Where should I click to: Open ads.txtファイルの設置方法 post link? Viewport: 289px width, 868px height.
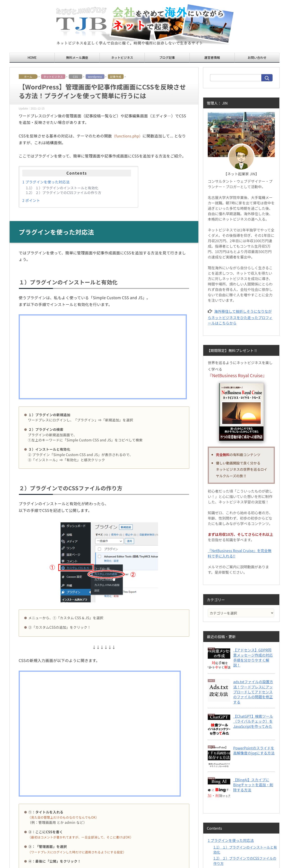tap(253, 692)
